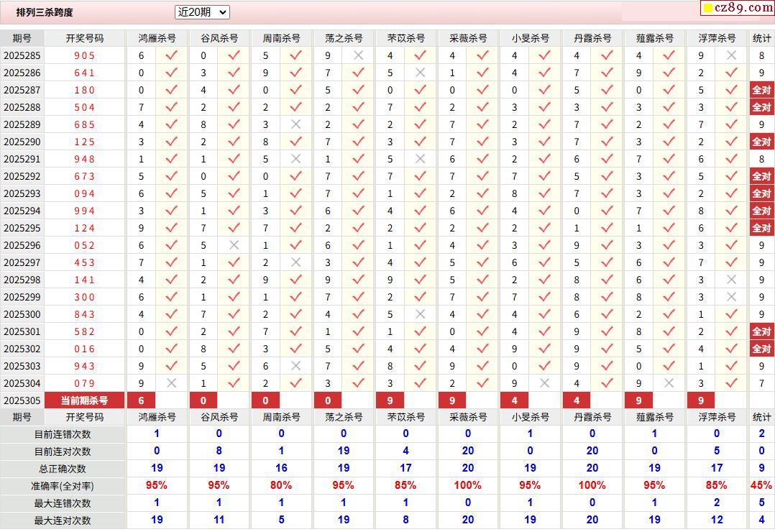Click the 全对 badge in row 2025295
The height and width of the screenshot is (532, 775).
tap(761, 228)
